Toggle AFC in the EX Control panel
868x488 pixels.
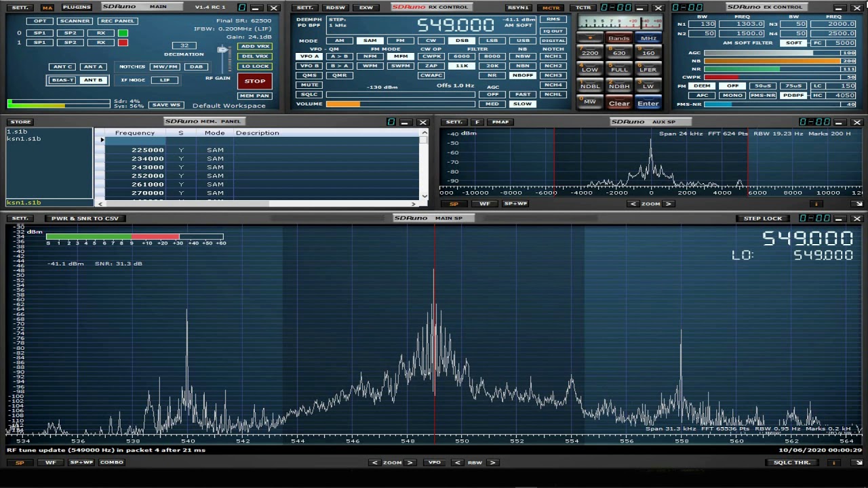(x=703, y=96)
